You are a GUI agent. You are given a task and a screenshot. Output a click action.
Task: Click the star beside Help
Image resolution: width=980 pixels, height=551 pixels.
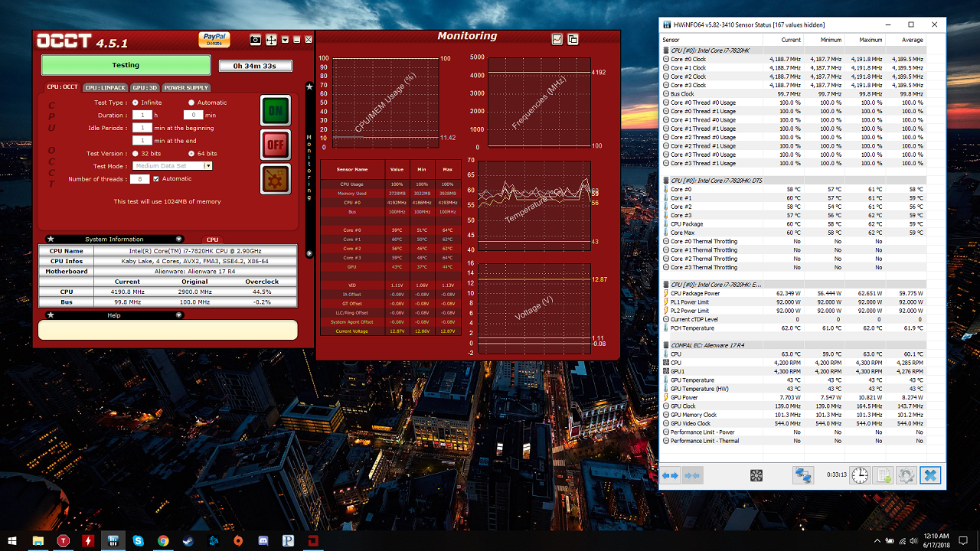coord(51,315)
